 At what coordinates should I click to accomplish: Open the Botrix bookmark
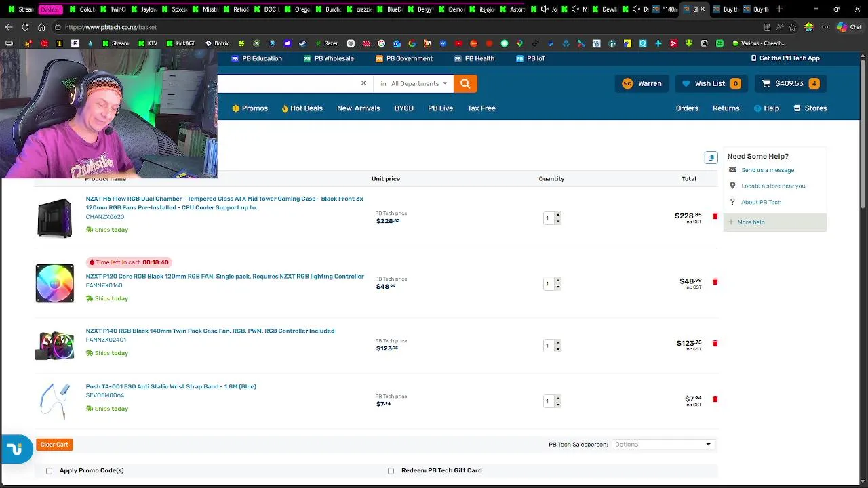pos(217,43)
